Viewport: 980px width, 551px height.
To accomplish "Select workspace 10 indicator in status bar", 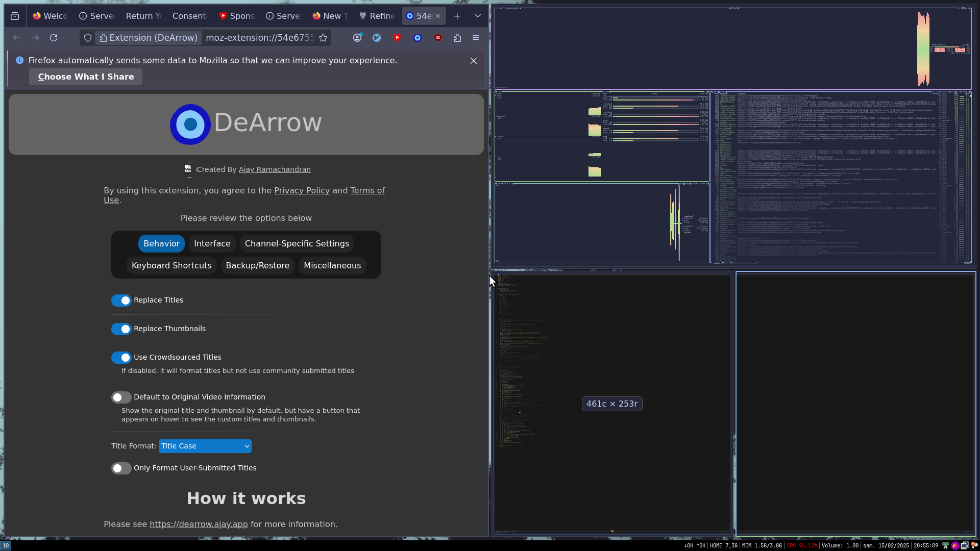I will [5, 545].
